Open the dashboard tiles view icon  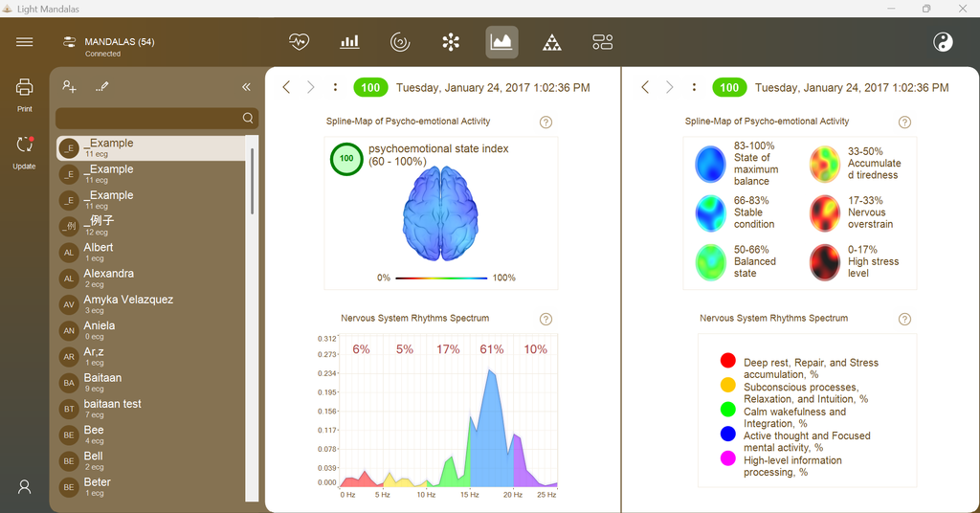click(603, 42)
